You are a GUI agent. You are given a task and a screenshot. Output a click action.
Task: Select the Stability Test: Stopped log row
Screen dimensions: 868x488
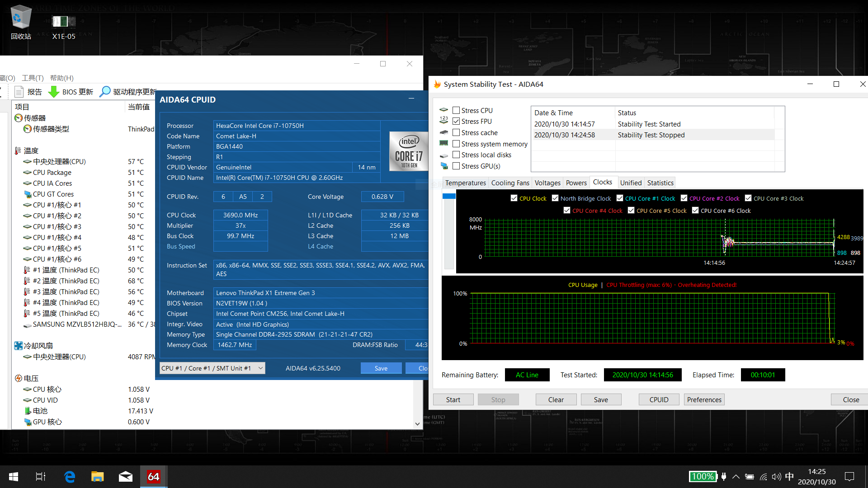654,135
